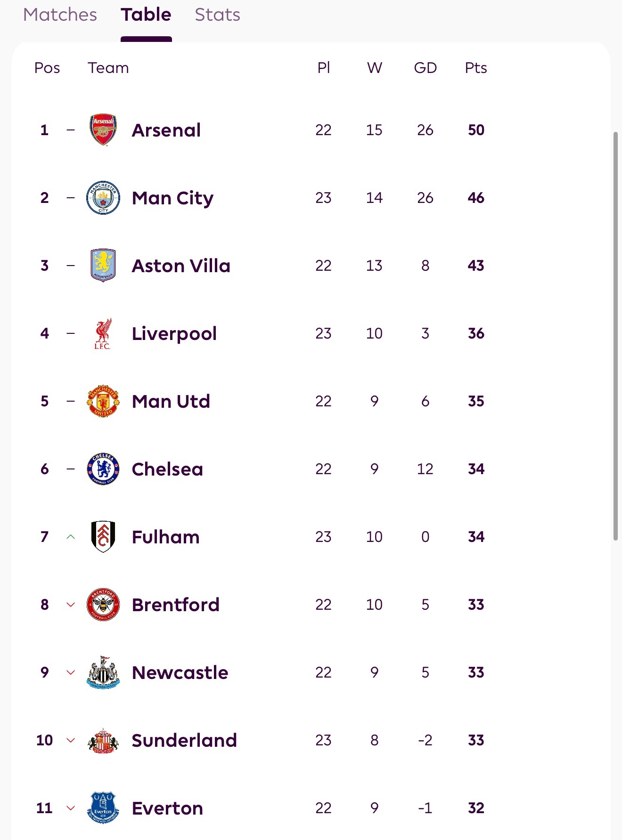Click the Fulham club crest
Image resolution: width=622 pixels, height=840 pixels.
point(103,537)
